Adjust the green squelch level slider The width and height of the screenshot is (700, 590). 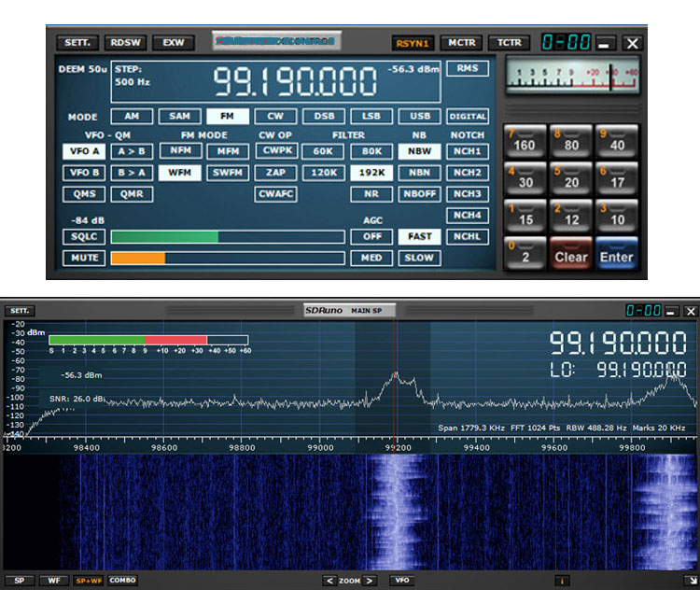coord(228,237)
